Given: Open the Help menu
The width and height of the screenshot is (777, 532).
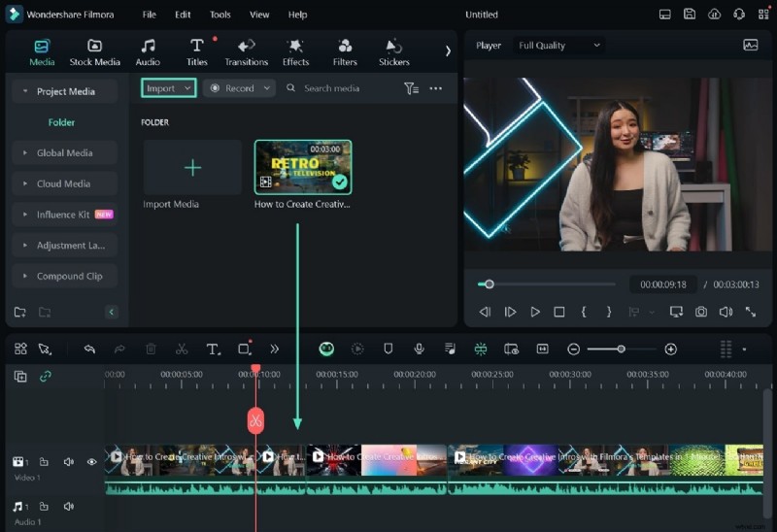Looking at the screenshot, I should [297, 15].
